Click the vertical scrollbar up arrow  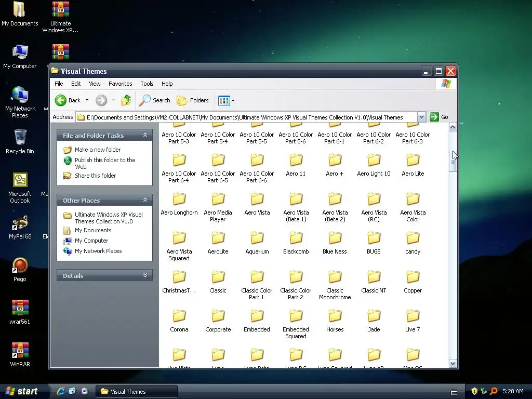pos(453,127)
